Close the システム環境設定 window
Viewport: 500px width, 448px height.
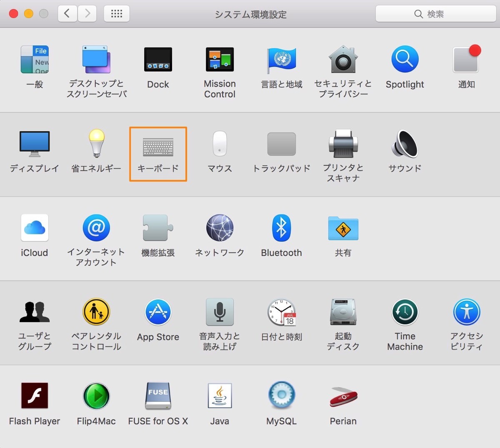(x=14, y=14)
